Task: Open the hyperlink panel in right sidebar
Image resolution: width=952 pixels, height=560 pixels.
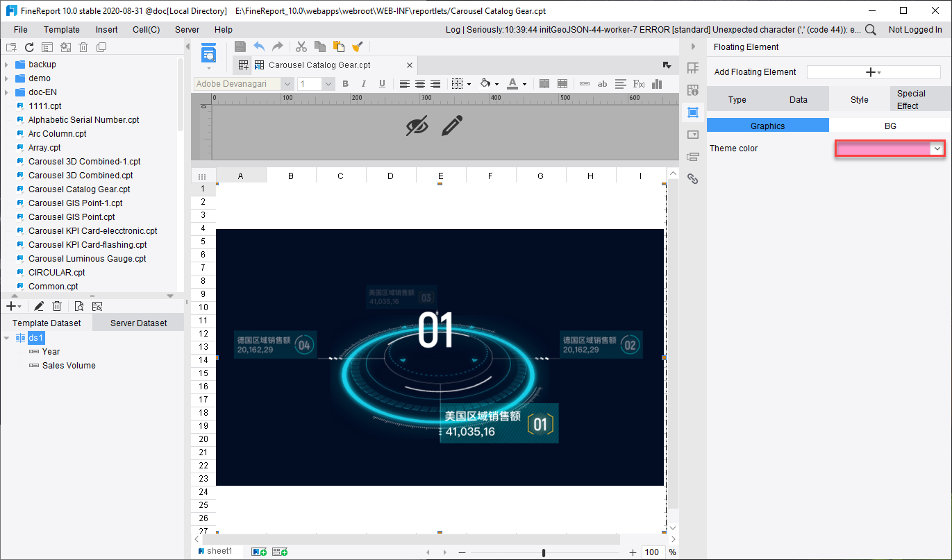Action: click(x=692, y=178)
